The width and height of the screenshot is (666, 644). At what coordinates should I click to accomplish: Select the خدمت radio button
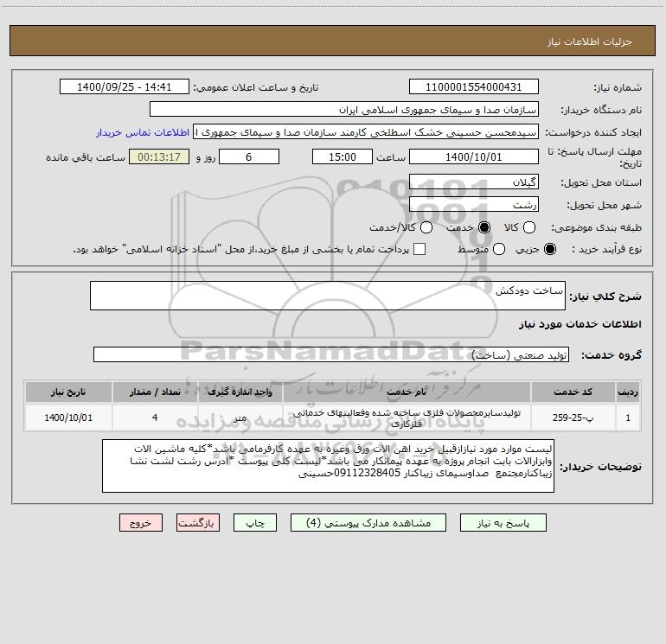click(x=484, y=227)
